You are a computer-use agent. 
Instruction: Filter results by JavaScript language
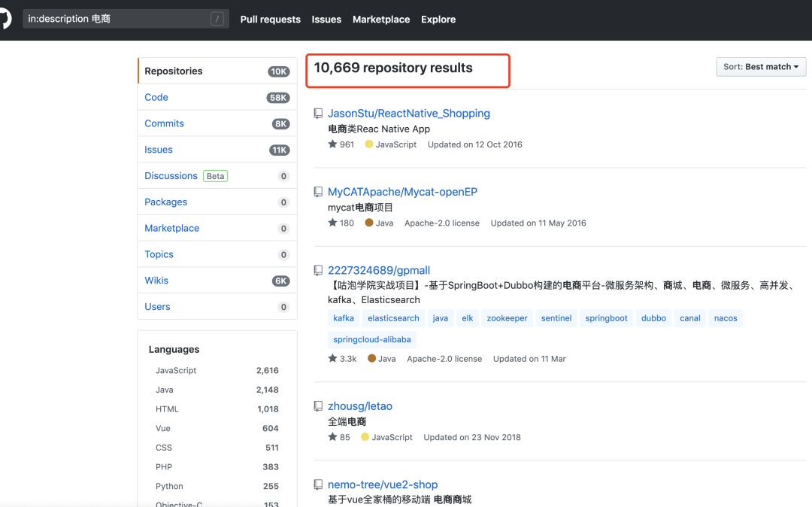217,371
